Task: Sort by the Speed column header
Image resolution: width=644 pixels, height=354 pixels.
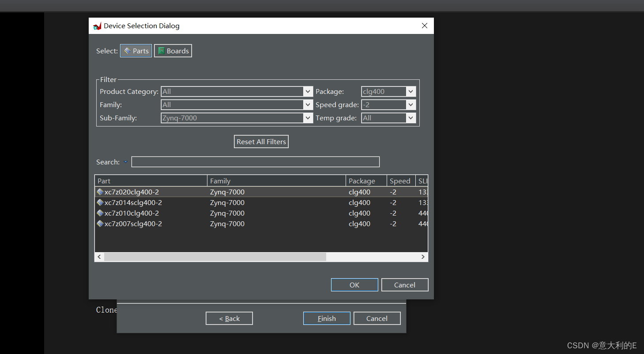Action: click(401, 181)
